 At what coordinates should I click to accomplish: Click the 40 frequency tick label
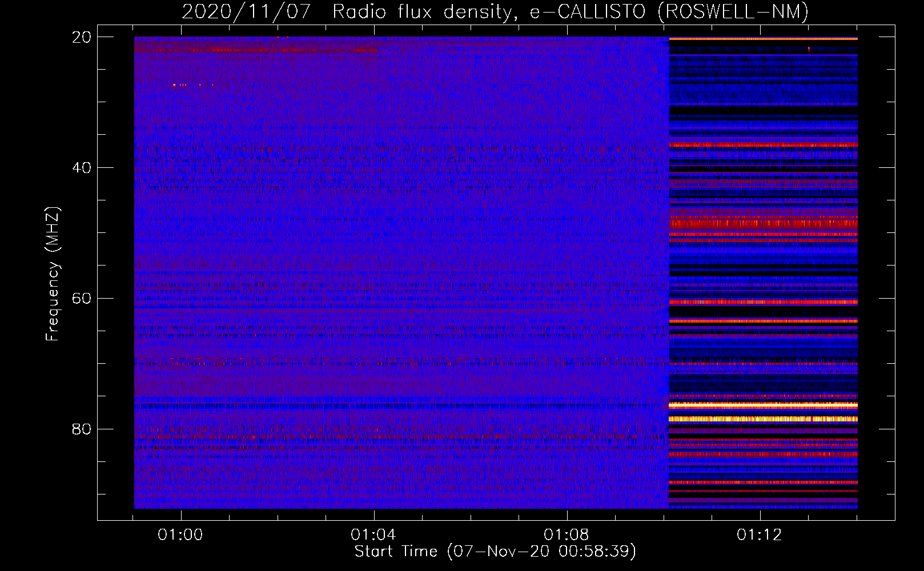pos(82,168)
